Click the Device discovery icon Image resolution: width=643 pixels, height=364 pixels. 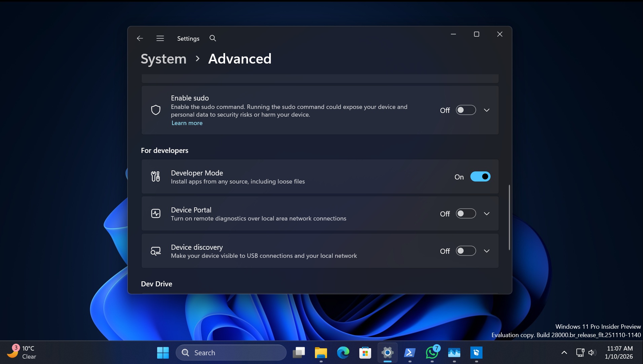(155, 251)
